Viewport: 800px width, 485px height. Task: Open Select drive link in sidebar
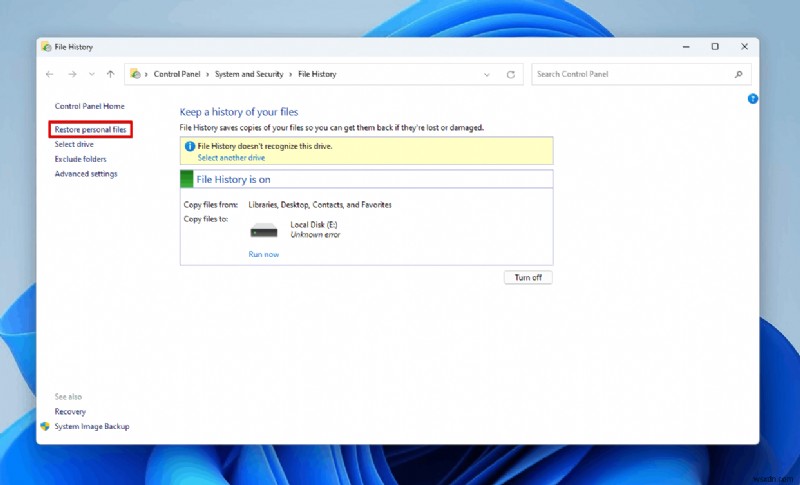pyautogui.click(x=74, y=144)
